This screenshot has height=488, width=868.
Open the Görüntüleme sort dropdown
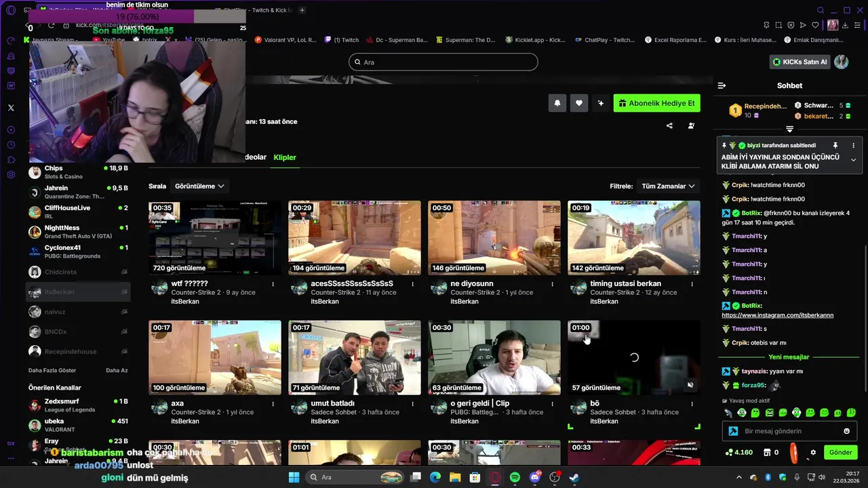coord(199,186)
